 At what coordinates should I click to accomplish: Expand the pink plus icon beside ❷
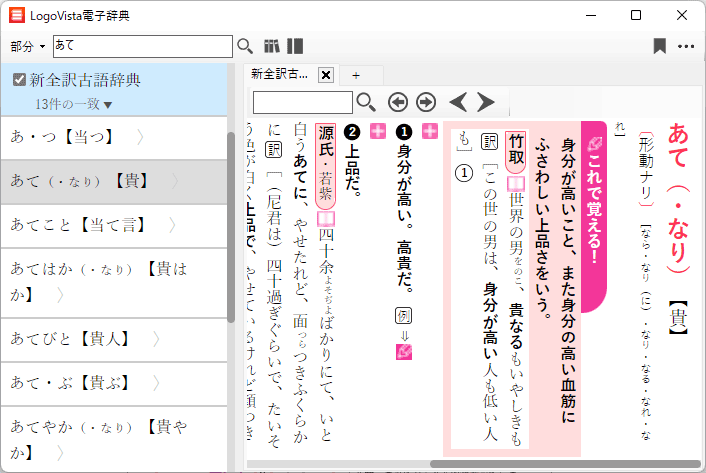pyautogui.click(x=378, y=131)
